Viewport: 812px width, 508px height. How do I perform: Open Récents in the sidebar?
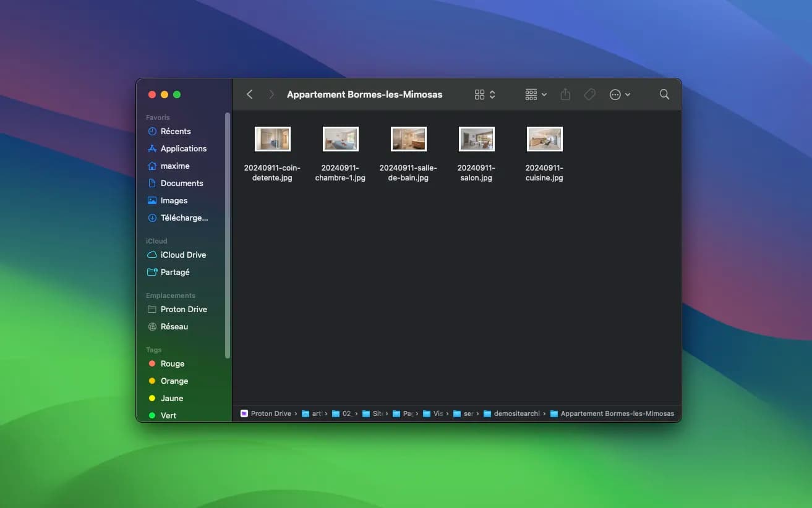175,131
